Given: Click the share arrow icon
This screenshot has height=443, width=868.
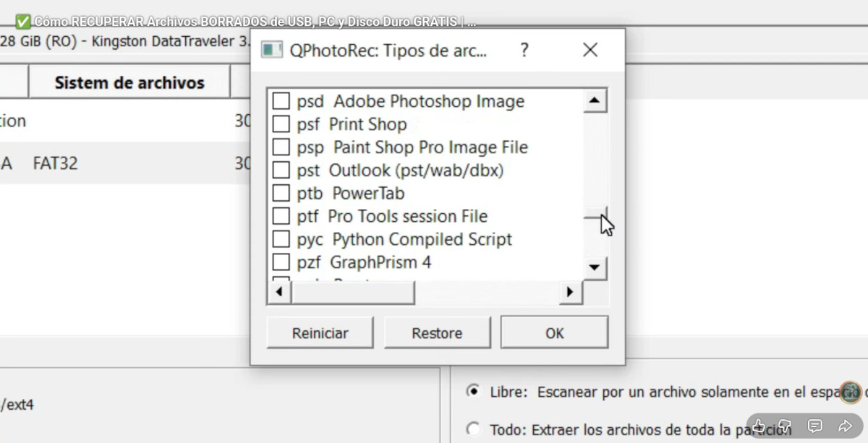Looking at the screenshot, I should click(x=845, y=426).
